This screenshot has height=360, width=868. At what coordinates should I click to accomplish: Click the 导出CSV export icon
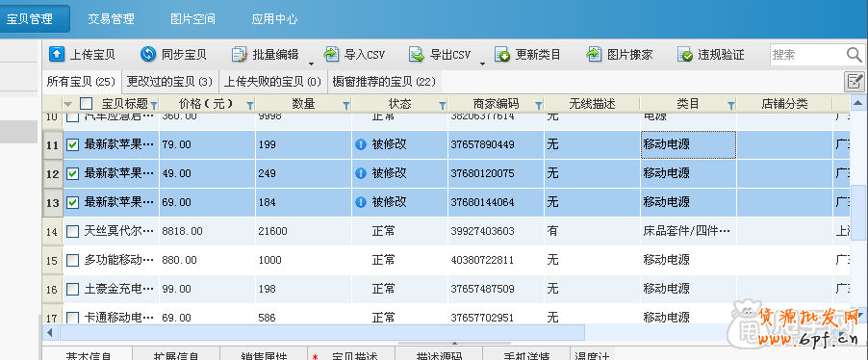click(417, 54)
